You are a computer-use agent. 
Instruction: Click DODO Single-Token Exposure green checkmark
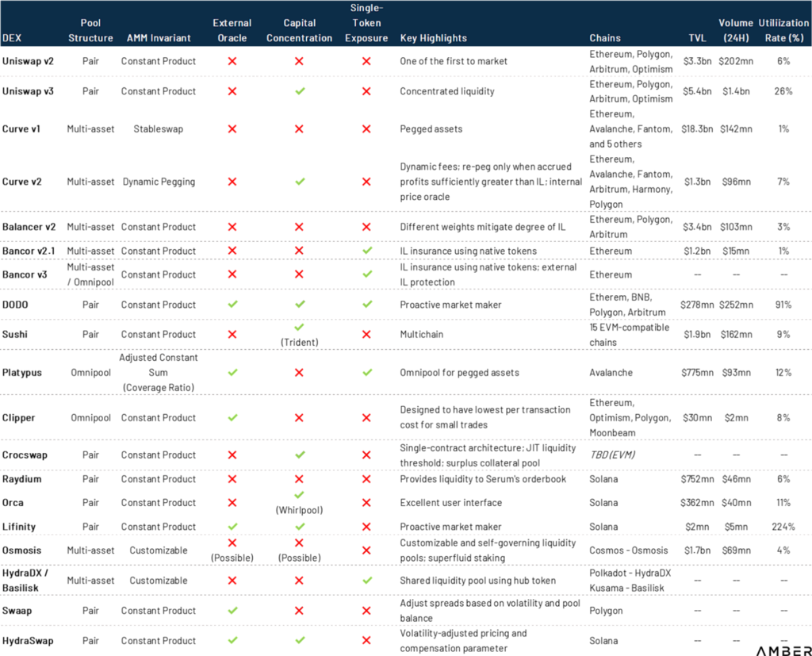[x=367, y=304]
